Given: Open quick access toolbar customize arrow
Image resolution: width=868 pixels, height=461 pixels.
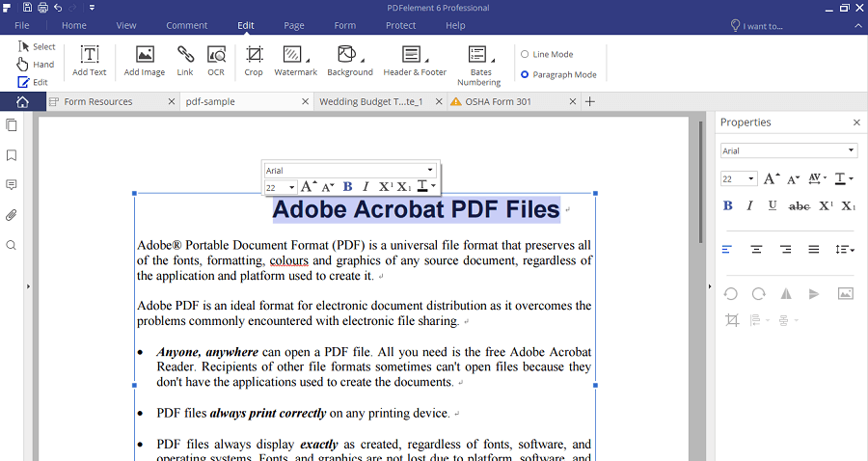Looking at the screenshot, I should tap(92, 7).
